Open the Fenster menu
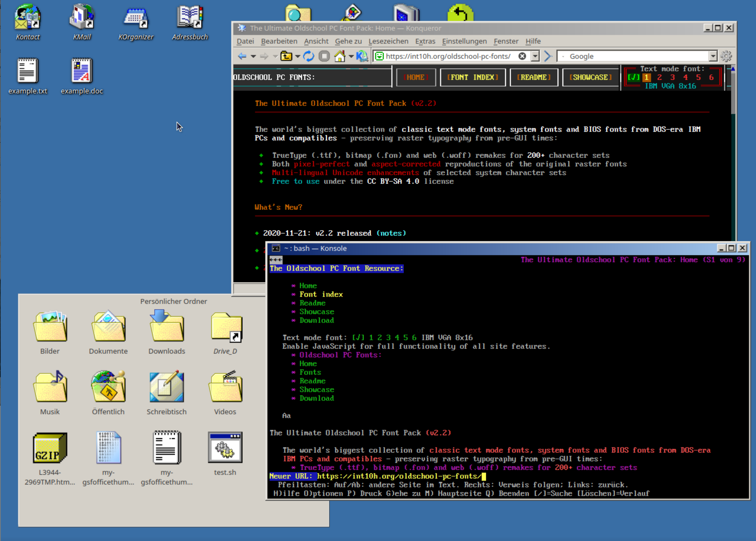 click(x=506, y=41)
